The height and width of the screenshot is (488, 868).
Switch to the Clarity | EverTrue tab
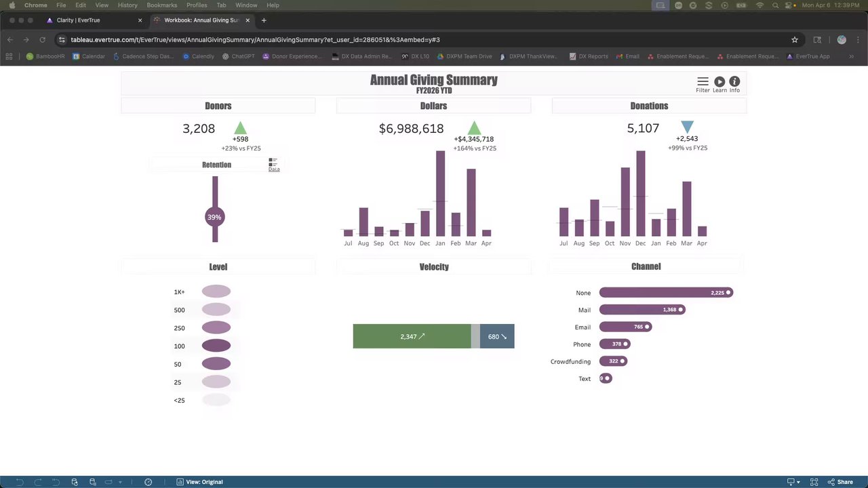coord(94,20)
